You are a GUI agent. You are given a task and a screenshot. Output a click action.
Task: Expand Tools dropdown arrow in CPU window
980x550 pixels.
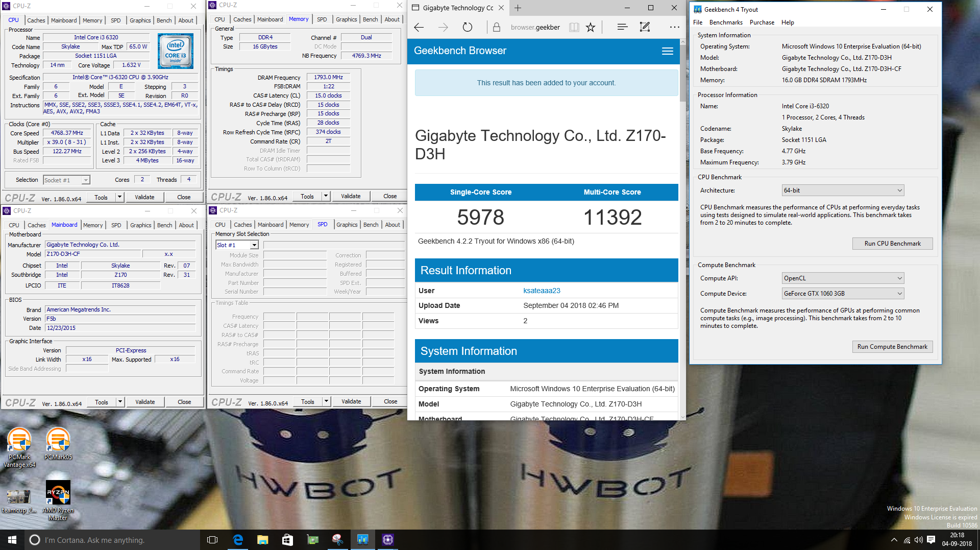point(119,197)
